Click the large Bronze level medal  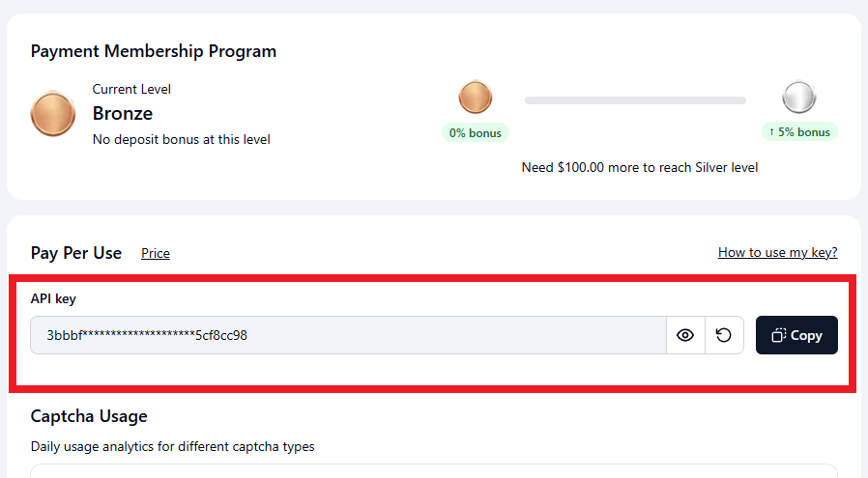[x=53, y=114]
